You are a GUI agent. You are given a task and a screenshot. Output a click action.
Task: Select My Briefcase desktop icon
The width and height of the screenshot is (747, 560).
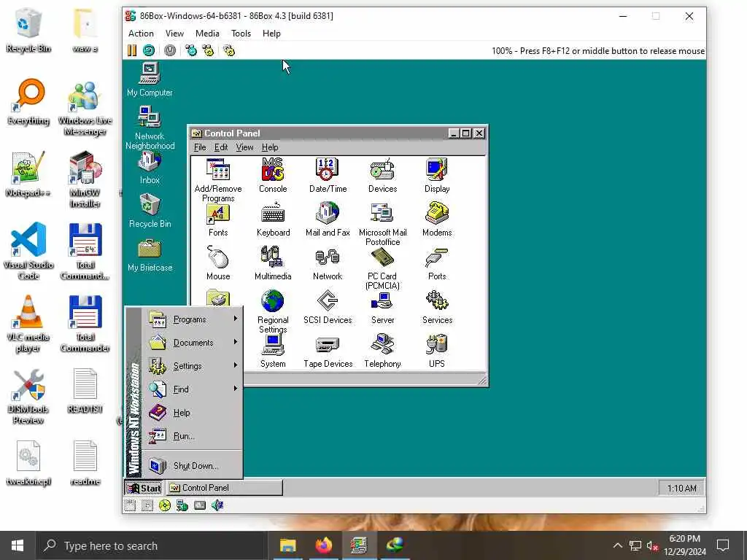click(150, 254)
